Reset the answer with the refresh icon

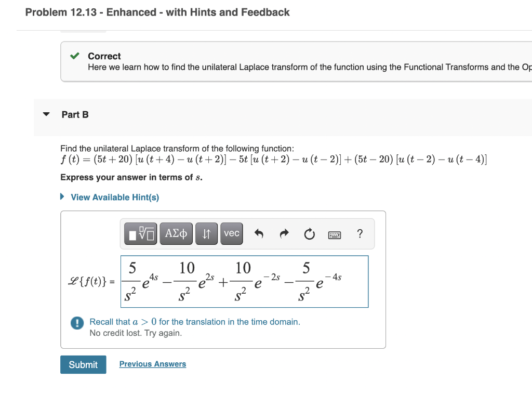(x=309, y=234)
